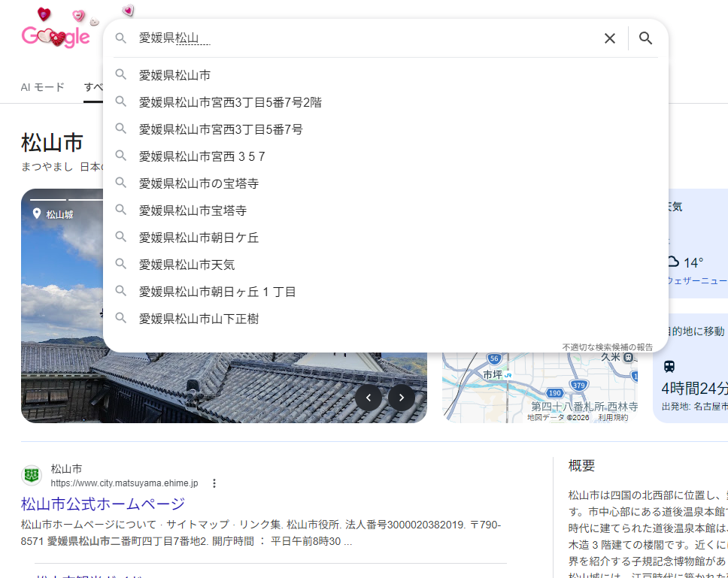Click 不適切な検索候補の報告 link
The image size is (728, 578).
coord(608,347)
